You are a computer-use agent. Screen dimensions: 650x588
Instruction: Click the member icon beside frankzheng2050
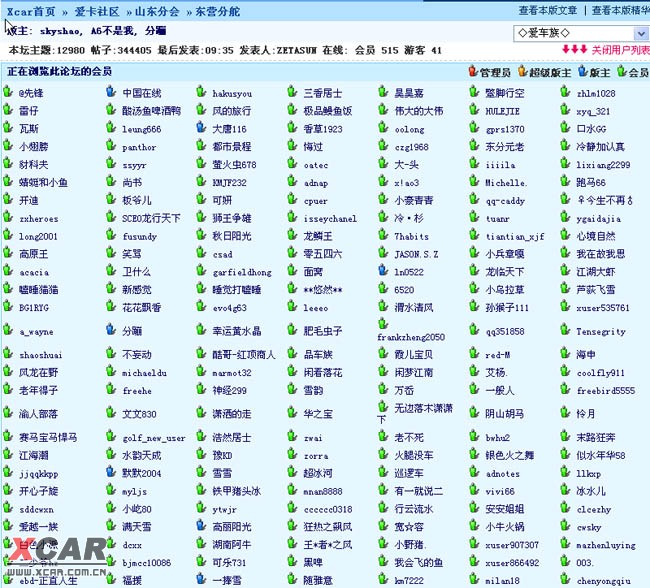pyautogui.click(x=383, y=323)
